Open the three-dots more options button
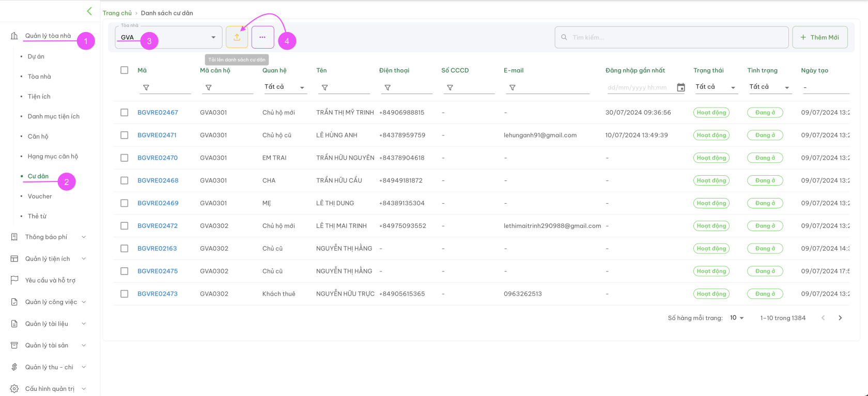This screenshot has width=868, height=396. [262, 37]
